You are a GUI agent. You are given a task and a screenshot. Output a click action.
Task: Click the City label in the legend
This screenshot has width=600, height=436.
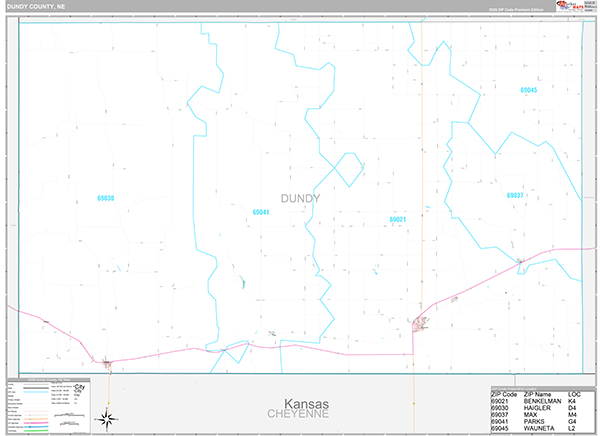coord(80,387)
